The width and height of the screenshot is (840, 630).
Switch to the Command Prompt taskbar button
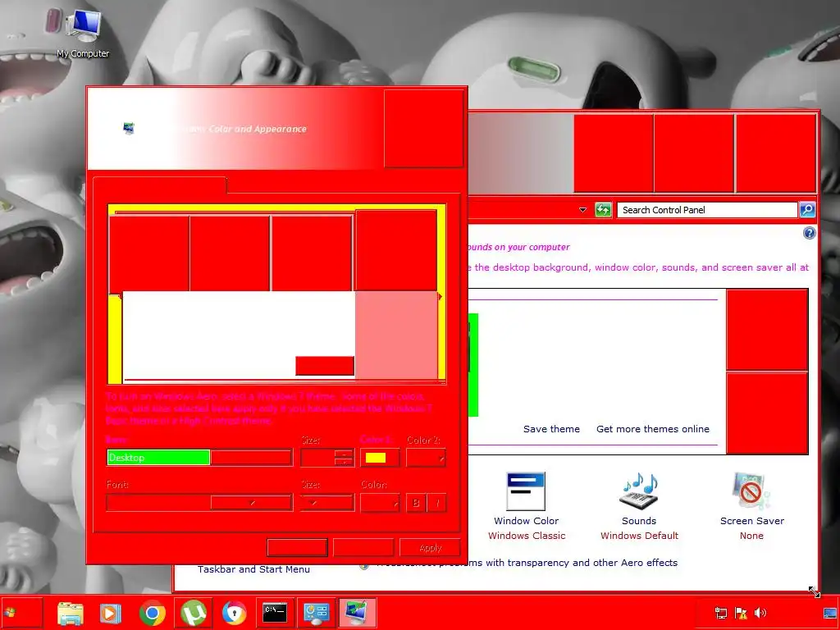(x=275, y=613)
